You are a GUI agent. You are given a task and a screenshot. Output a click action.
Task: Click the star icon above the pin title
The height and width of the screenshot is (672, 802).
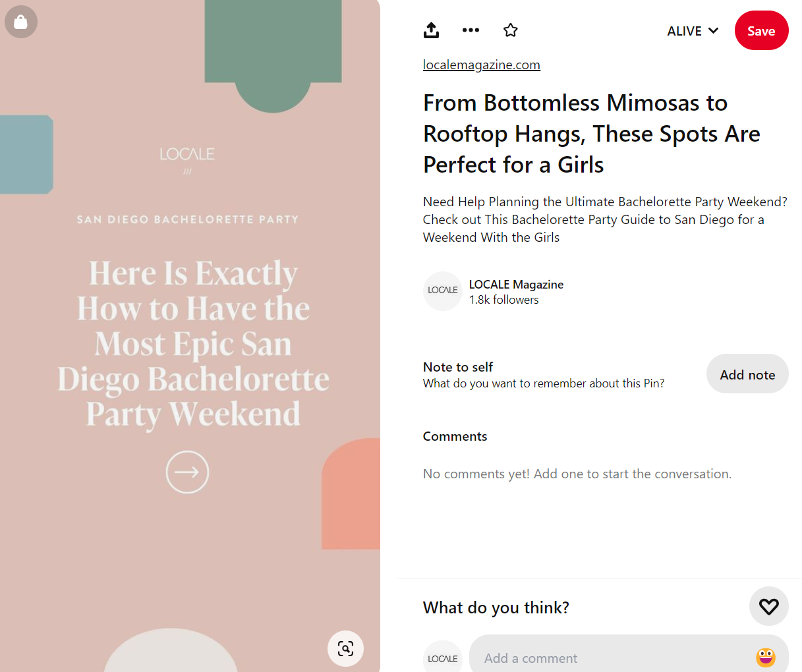tap(510, 30)
